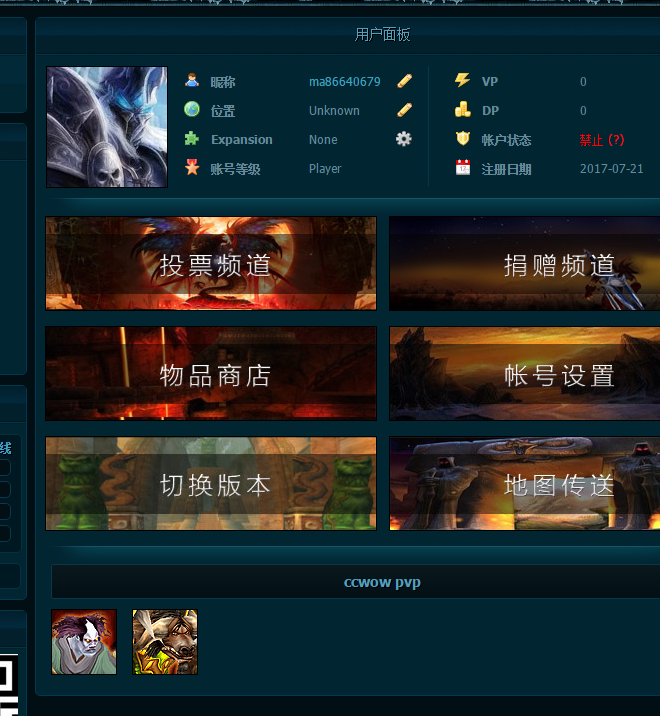Open the 捐赠频道 donation channel banner
660x716 pixels.
click(x=524, y=264)
